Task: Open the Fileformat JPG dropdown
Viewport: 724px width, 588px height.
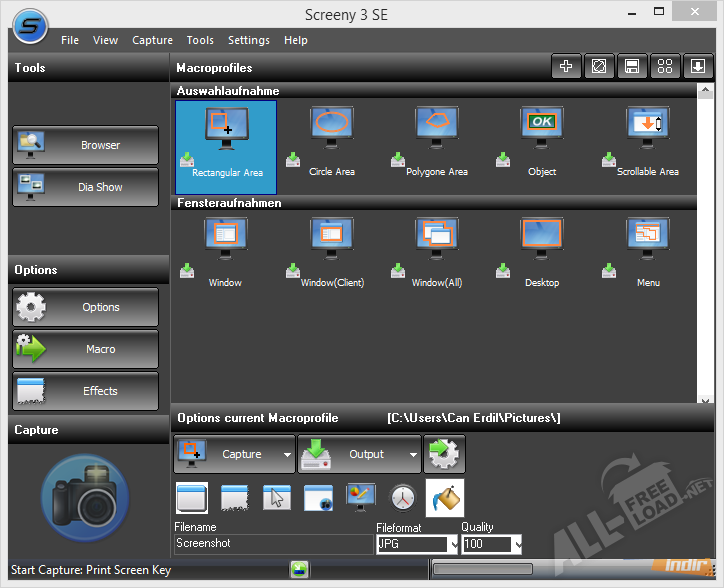Action: pos(453,545)
